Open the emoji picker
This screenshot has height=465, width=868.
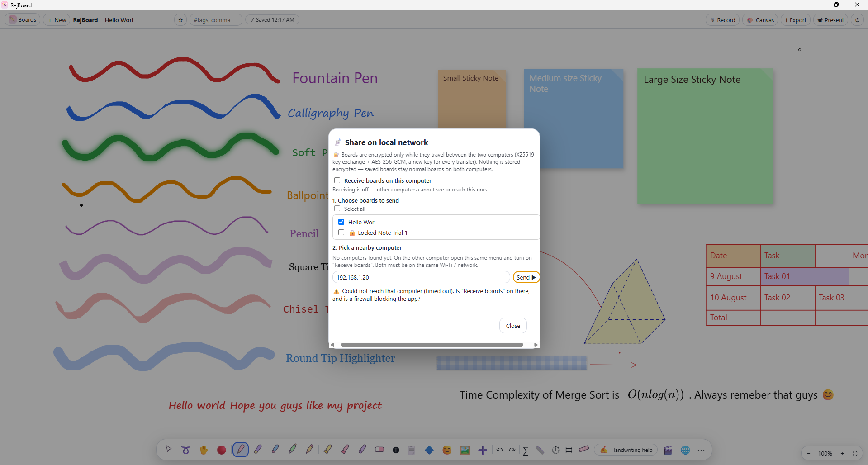pos(447,450)
